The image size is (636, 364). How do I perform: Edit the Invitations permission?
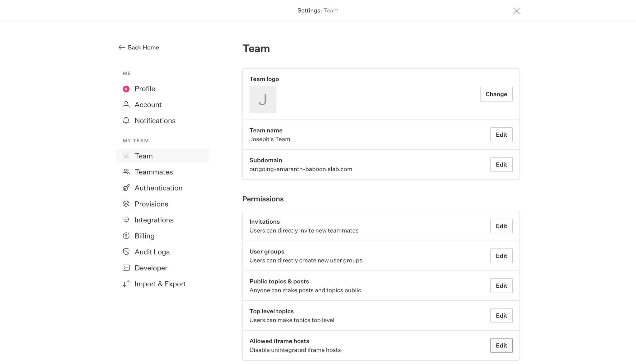tap(501, 226)
